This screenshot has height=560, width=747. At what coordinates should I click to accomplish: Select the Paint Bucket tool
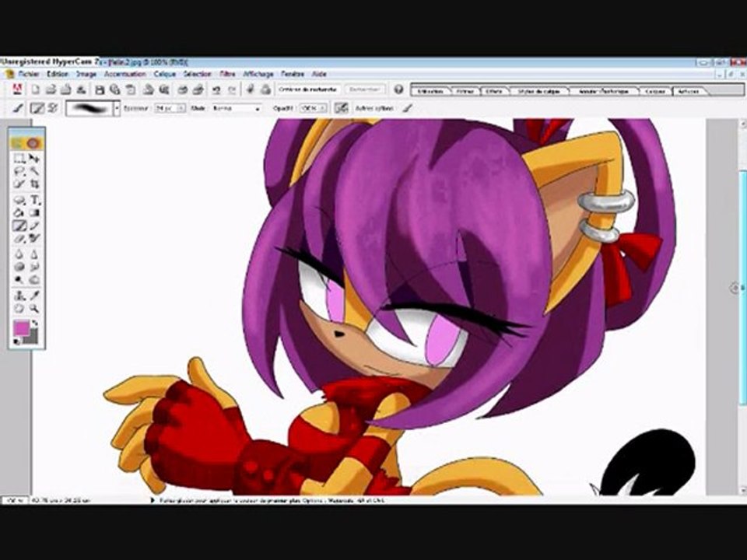tap(19, 213)
